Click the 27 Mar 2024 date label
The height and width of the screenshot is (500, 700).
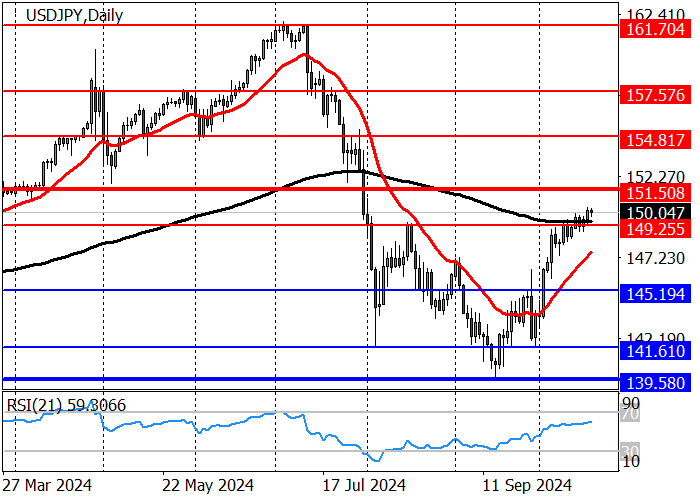pos(46,486)
